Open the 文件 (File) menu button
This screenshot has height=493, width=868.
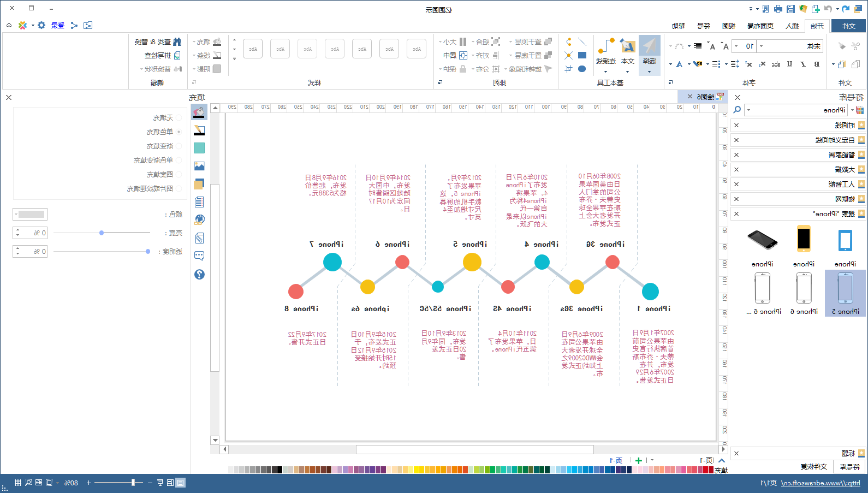pos(848,26)
